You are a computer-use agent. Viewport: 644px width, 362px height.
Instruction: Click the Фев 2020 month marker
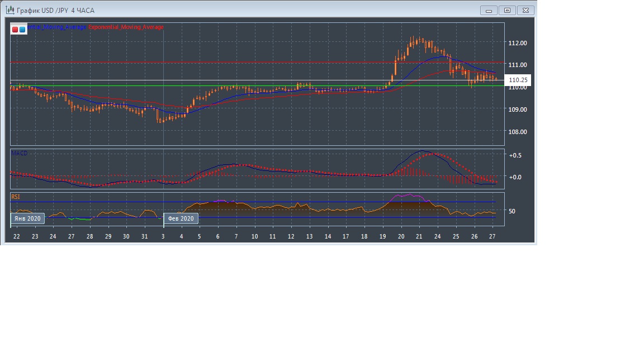tap(181, 218)
